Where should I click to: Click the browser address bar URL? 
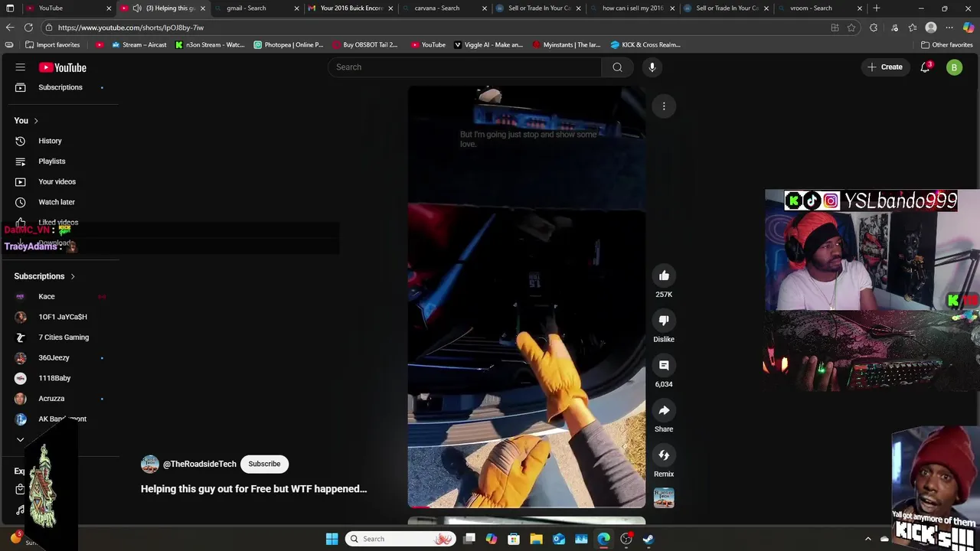point(131,28)
